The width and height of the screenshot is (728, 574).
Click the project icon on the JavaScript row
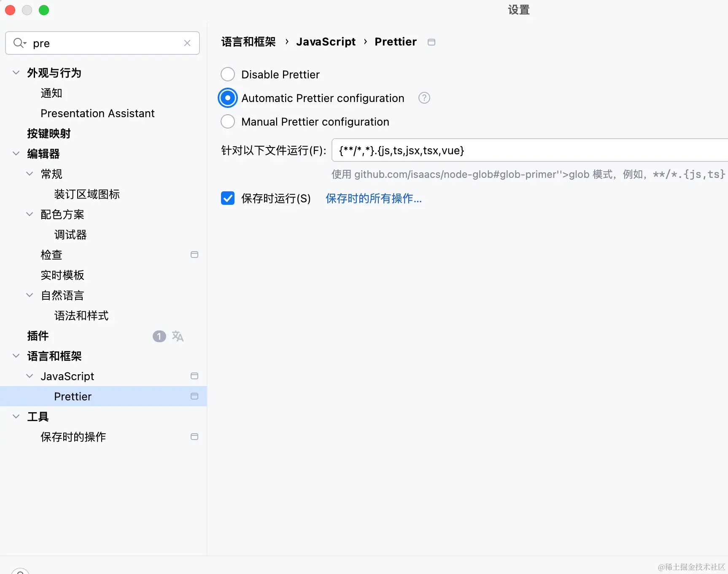pyautogui.click(x=194, y=376)
